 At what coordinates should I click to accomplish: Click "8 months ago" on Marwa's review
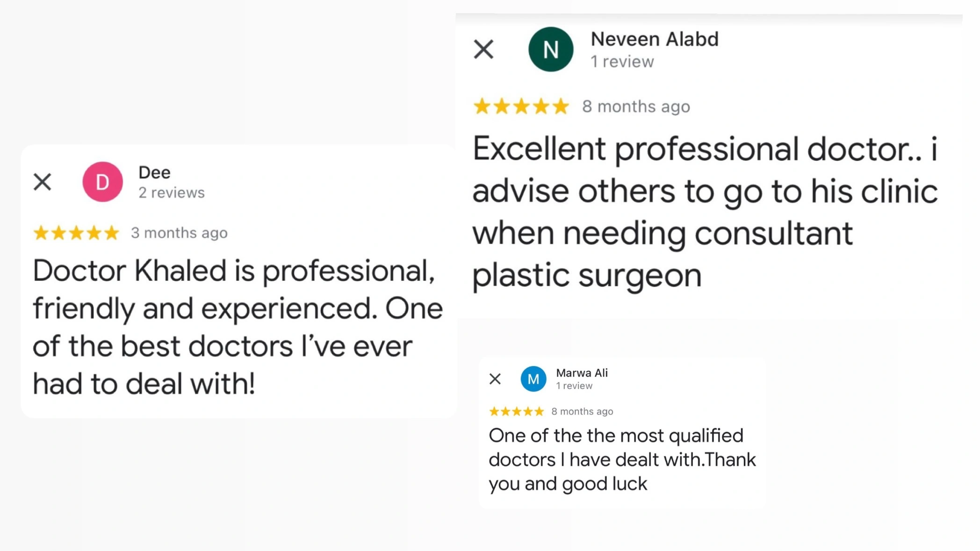(x=582, y=411)
